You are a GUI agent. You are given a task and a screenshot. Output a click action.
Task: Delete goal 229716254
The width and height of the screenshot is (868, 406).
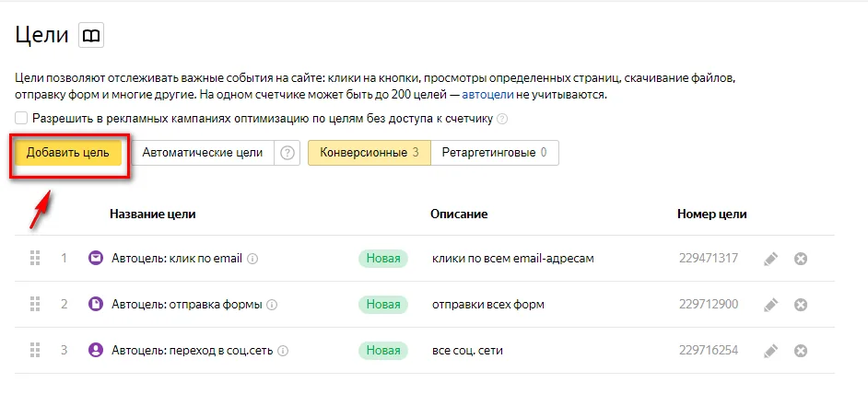tap(801, 351)
